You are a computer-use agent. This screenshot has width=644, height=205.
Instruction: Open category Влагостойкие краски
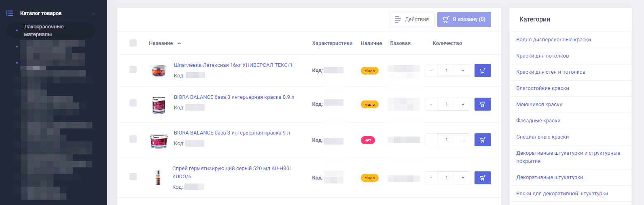coord(542,88)
